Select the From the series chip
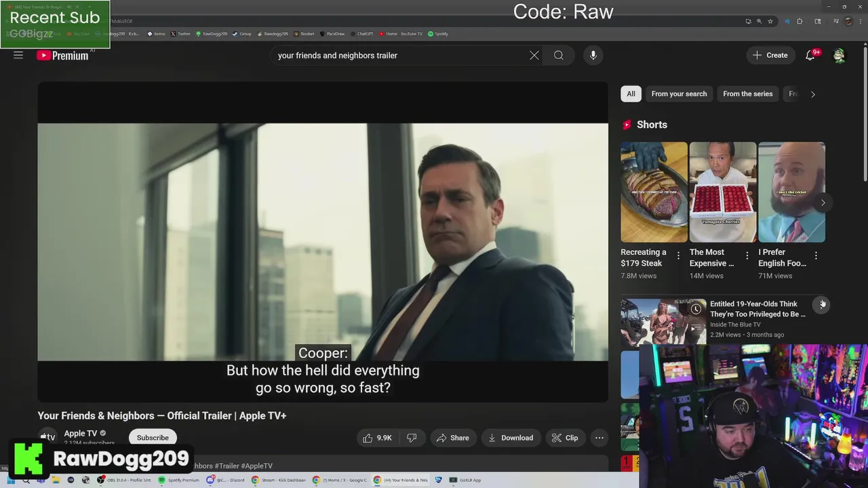Image resolution: width=868 pixels, height=488 pixels. coord(747,94)
